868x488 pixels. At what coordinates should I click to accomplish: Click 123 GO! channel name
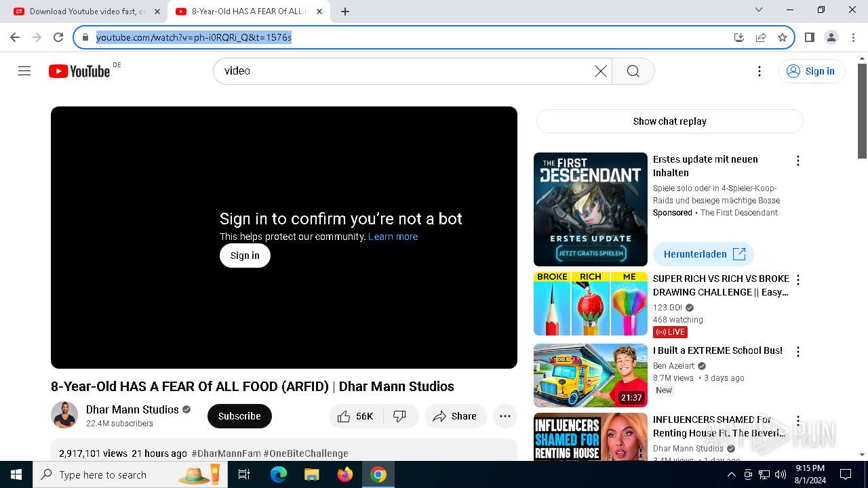(667, 308)
